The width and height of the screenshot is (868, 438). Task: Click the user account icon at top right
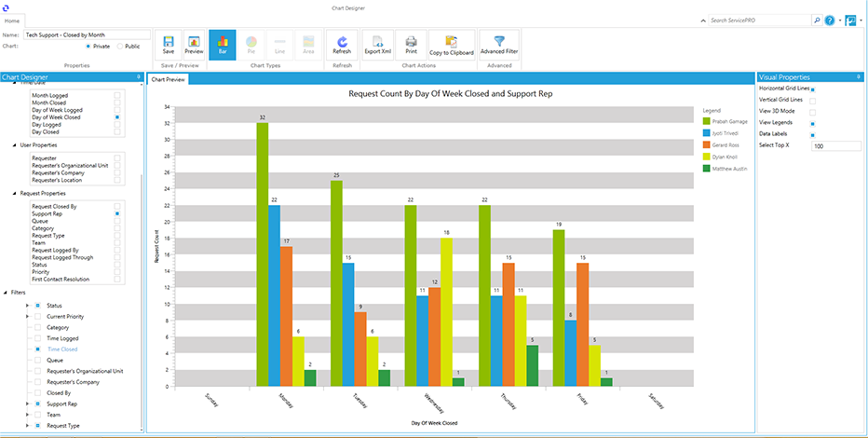[850, 20]
